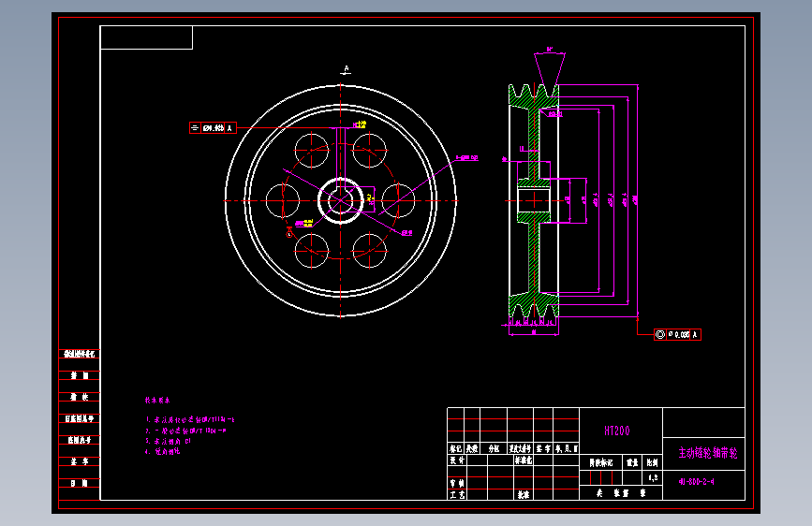812x526 pixels.
Task: Click the 工艺 row label in title block
Action: [457, 494]
